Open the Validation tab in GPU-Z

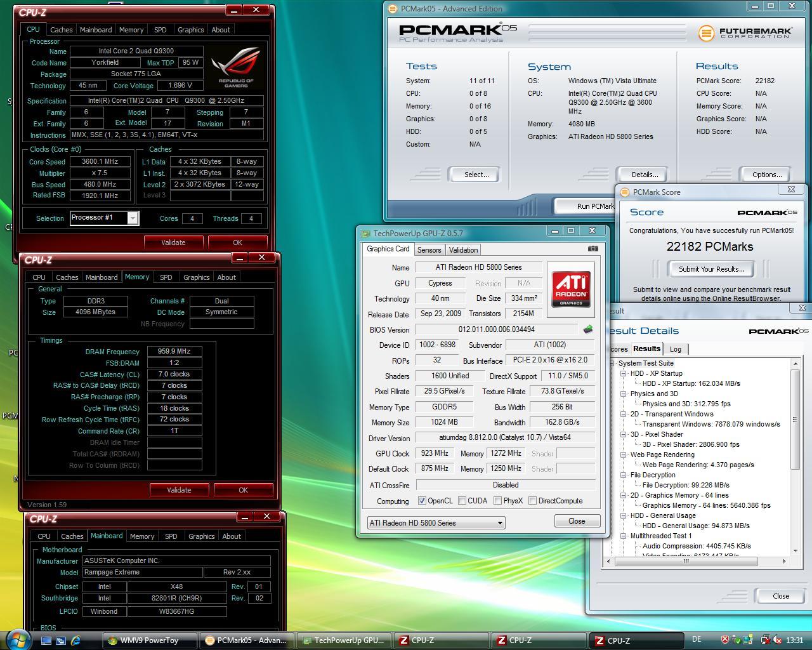tap(463, 250)
